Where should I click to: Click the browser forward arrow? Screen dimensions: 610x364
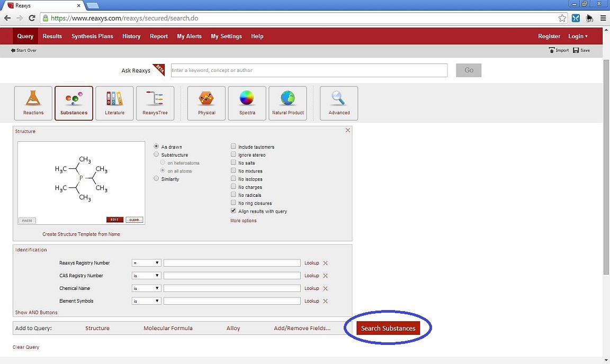click(20, 18)
